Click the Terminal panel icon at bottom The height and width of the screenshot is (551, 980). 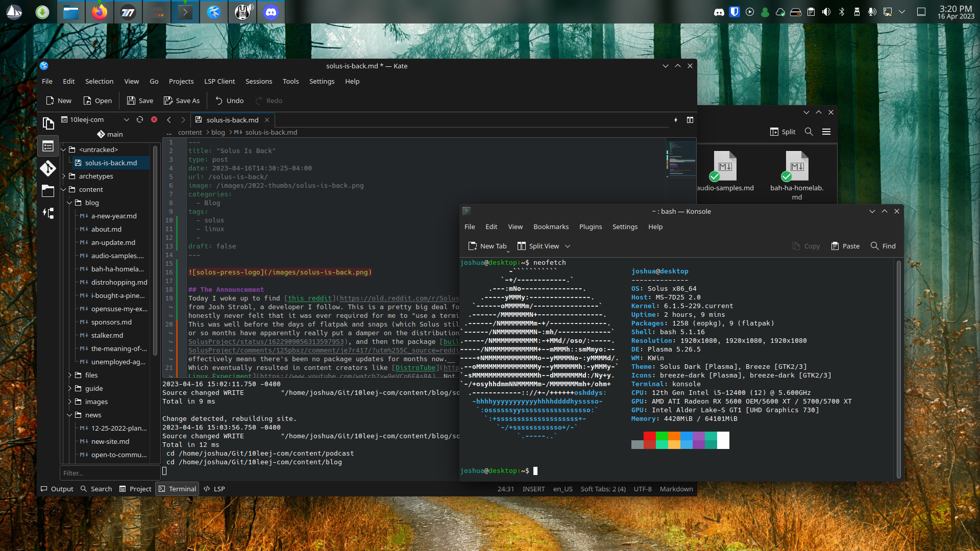pyautogui.click(x=176, y=488)
